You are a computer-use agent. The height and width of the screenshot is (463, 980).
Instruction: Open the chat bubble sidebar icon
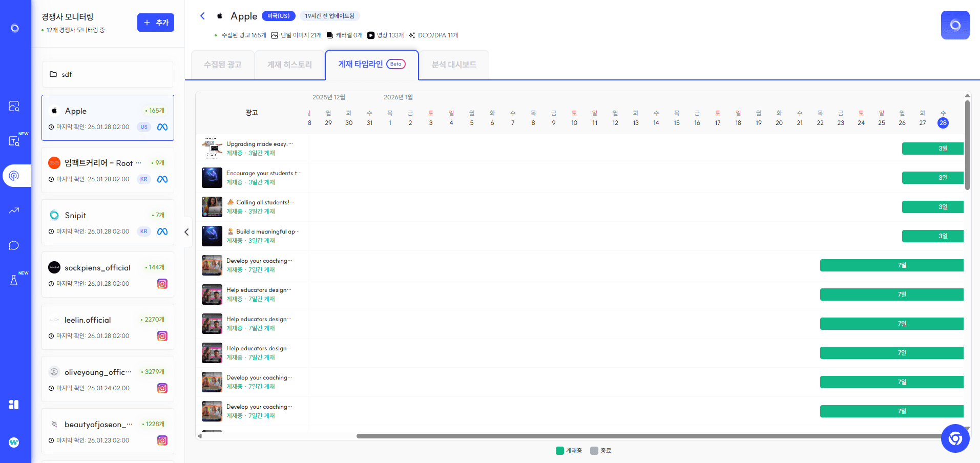tap(14, 245)
